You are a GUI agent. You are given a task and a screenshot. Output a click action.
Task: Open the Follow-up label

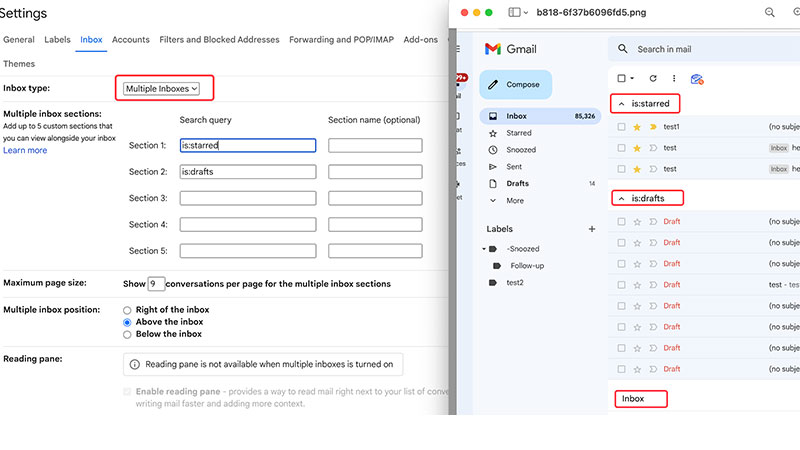pos(527,266)
